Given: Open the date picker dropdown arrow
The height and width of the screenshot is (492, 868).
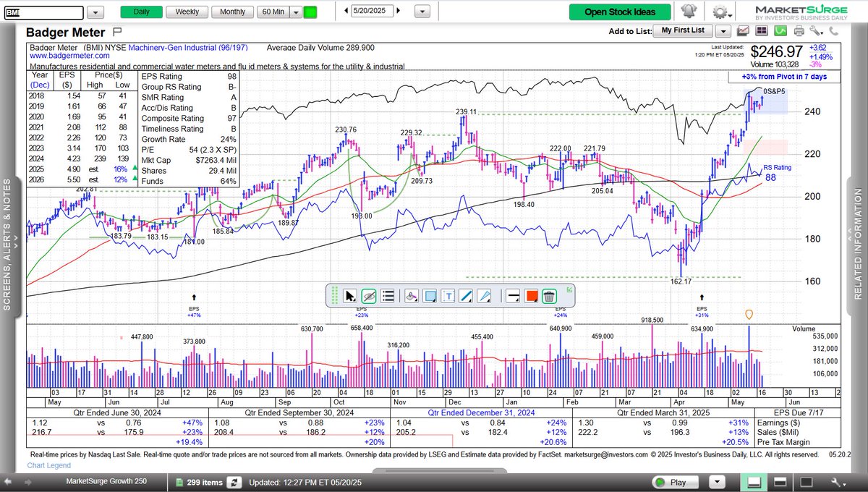Looking at the screenshot, I should 423,12.
